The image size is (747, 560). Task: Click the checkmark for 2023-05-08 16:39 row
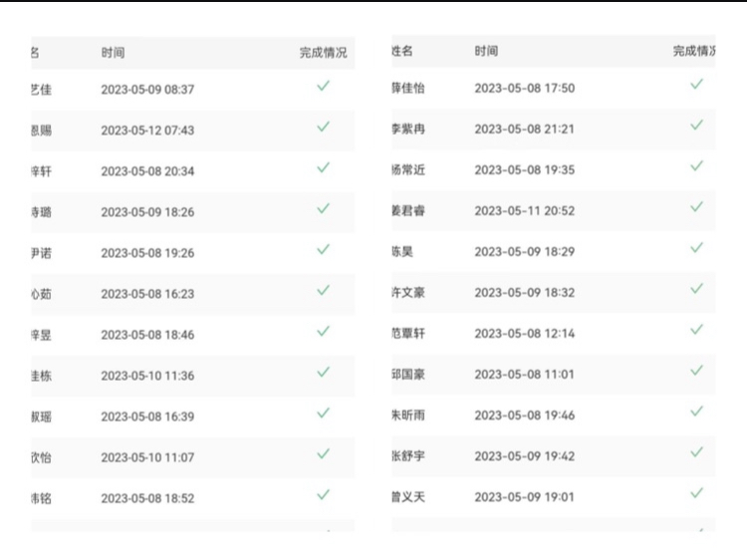click(x=324, y=414)
